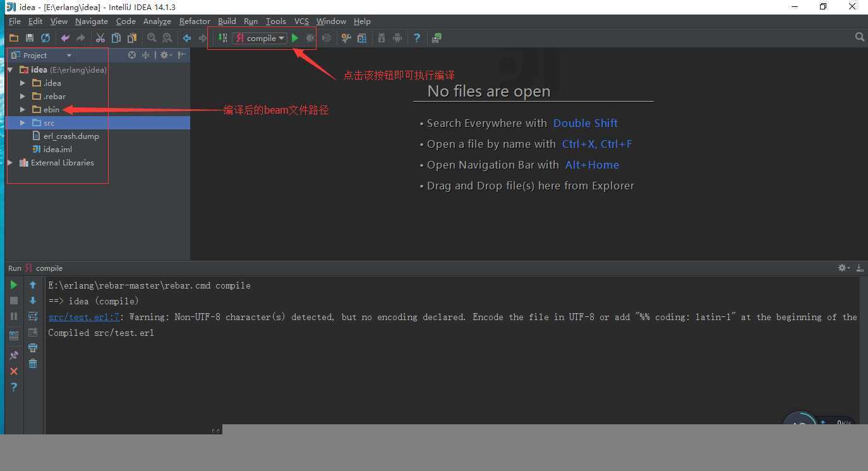Collapse all in the Project panel

pos(146,55)
